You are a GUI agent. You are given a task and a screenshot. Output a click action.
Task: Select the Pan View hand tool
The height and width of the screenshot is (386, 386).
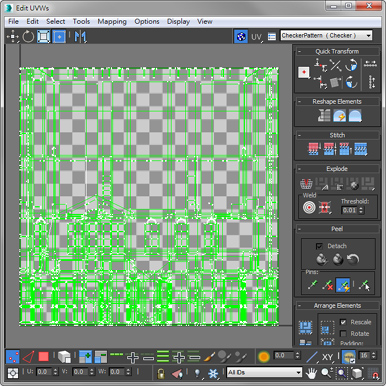312,373
